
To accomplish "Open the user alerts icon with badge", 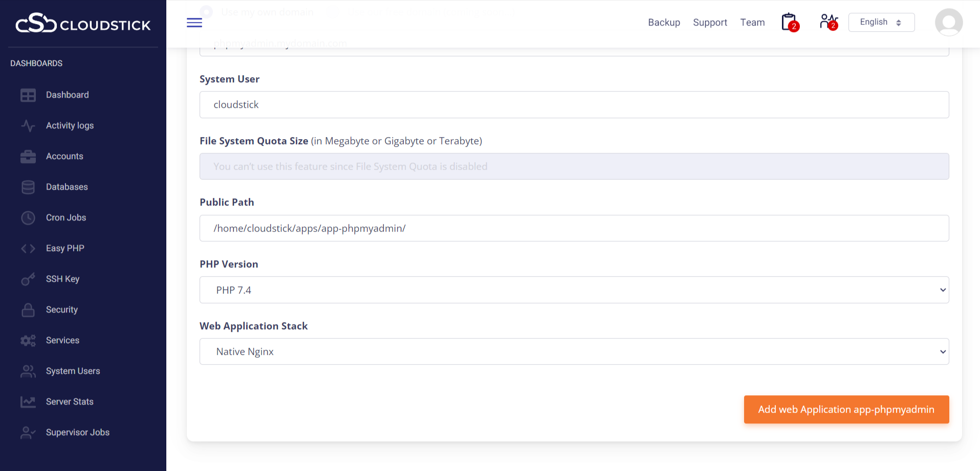I will pyautogui.click(x=828, y=22).
